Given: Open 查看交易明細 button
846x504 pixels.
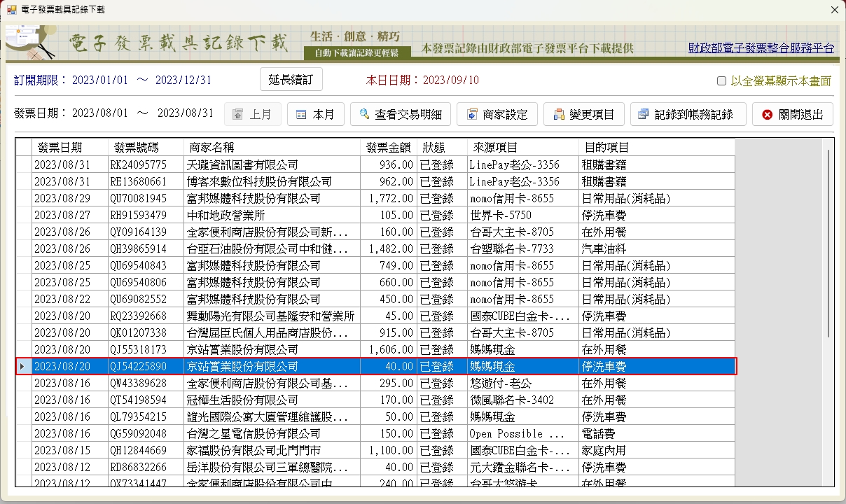Looking at the screenshot, I should coord(401,114).
